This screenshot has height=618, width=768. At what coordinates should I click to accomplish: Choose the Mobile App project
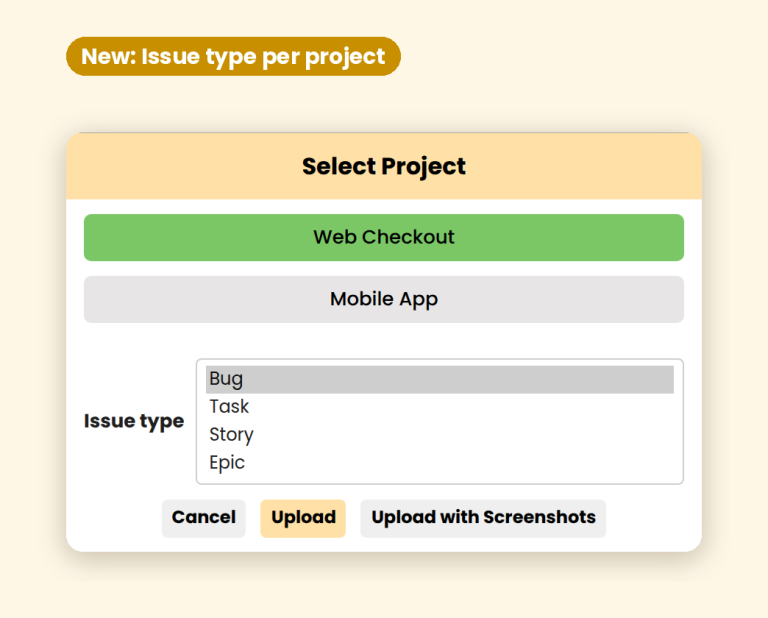point(384,299)
